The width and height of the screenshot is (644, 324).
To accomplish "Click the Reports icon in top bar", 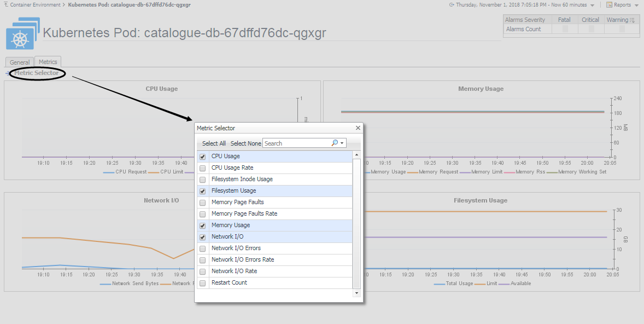I will [x=608, y=5].
